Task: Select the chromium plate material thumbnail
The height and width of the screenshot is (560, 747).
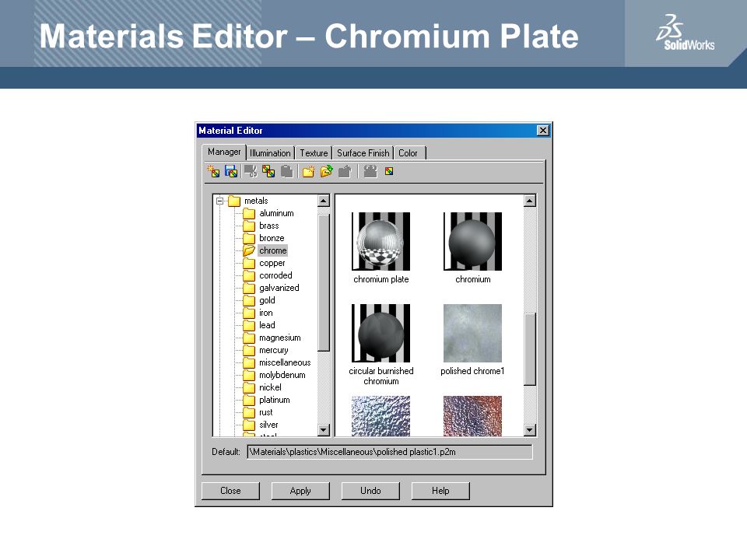Action: [381, 241]
